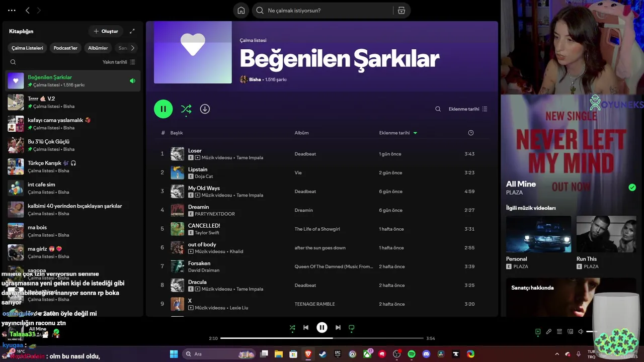The width and height of the screenshot is (644, 362).
Task: Open the ma bois playlist
Action: (x=72, y=231)
